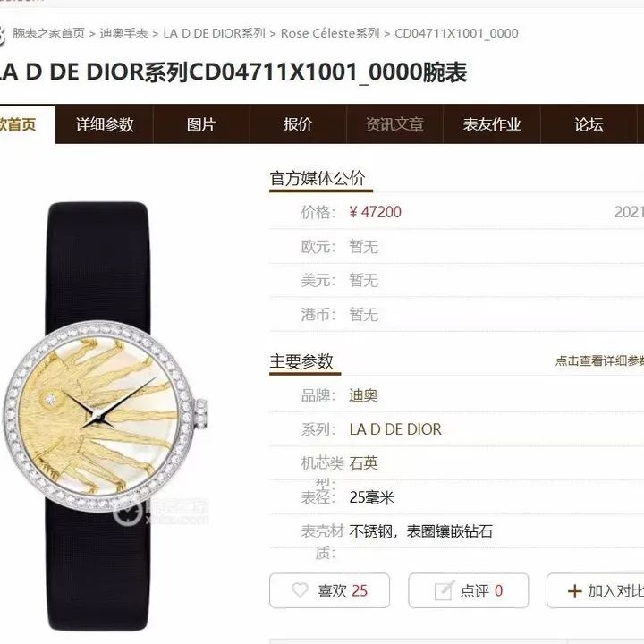
Task: Click the 迪奥 brand link
Action: (x=363, y=395)
